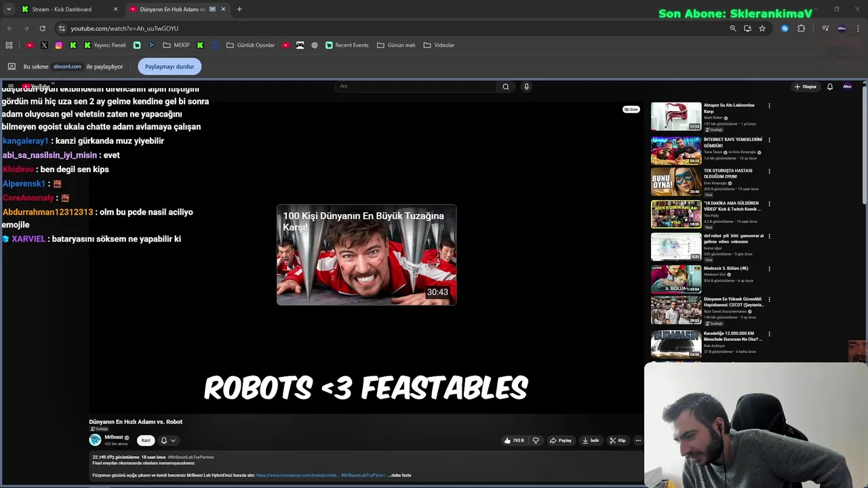Screen dimensions: 868x488
Task: Open more actions three-dot under video
Action: [637, 441]
